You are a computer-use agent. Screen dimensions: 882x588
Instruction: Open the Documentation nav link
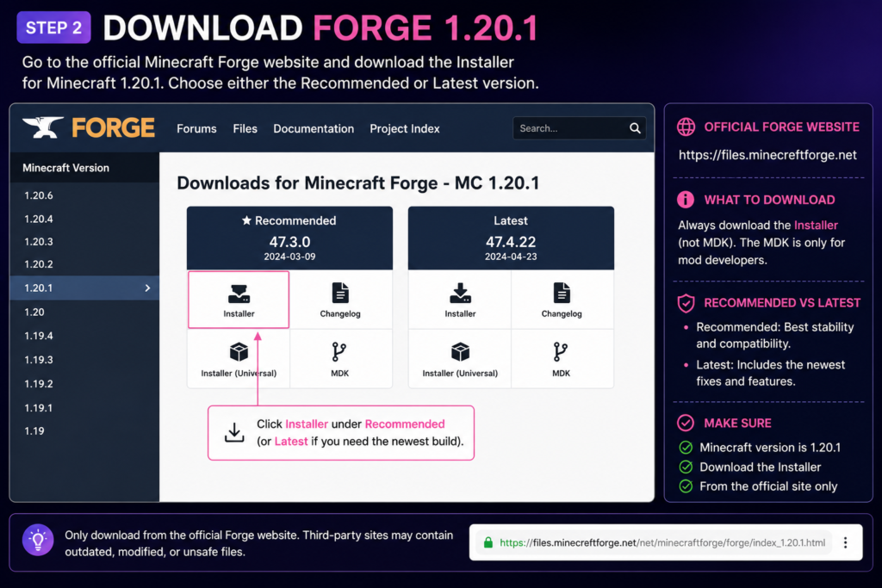314,129
